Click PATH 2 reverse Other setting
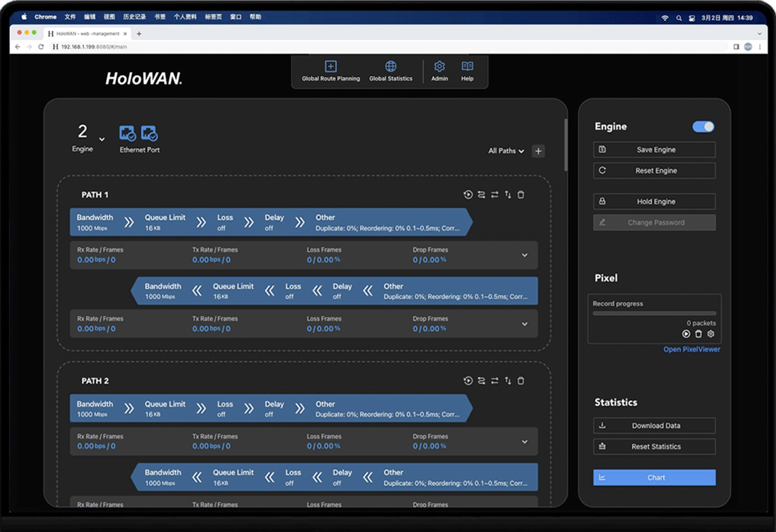This screenshot has width=776, height=532. [x=455, y=477]
